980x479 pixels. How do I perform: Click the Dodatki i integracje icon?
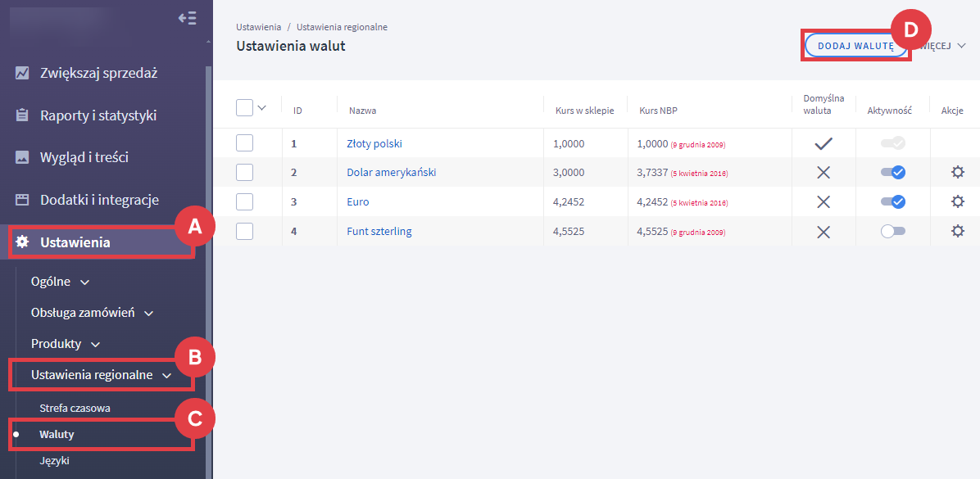pyautogui.click(x=23, y=200)
